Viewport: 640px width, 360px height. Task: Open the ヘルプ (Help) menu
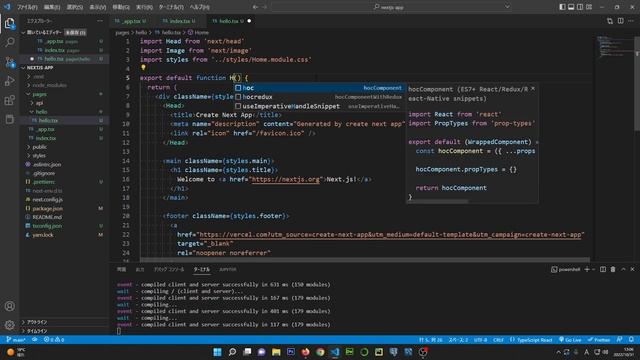200,7
